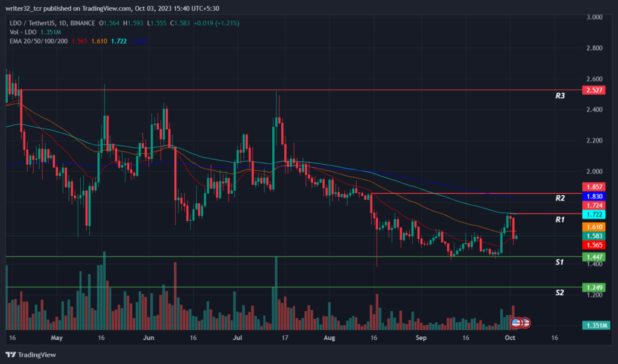618x364 pixels.
Task: Click the 2.200 price scale tick
Action: (x=594, y=141)
